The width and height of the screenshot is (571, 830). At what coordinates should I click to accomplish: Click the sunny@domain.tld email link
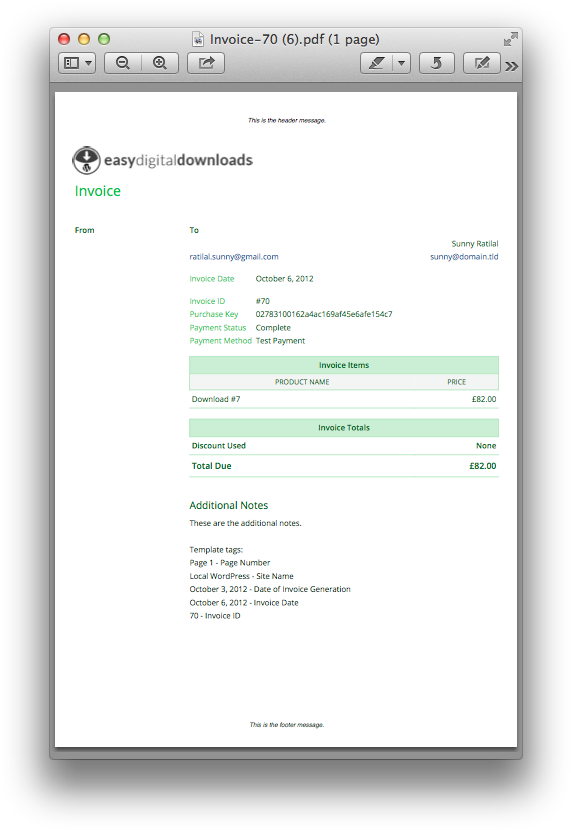(x=464, y=257)
